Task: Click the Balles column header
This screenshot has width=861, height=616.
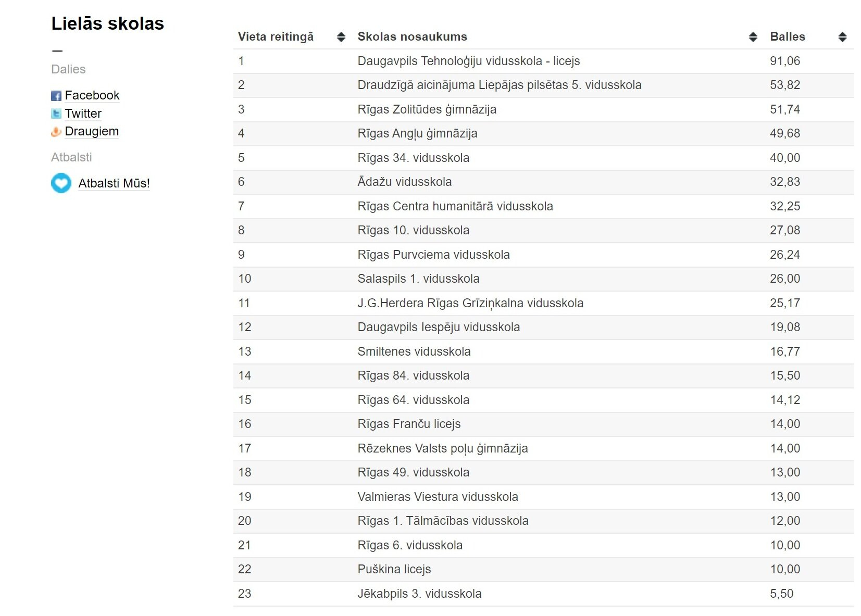Action: click(x=787, y=37)
